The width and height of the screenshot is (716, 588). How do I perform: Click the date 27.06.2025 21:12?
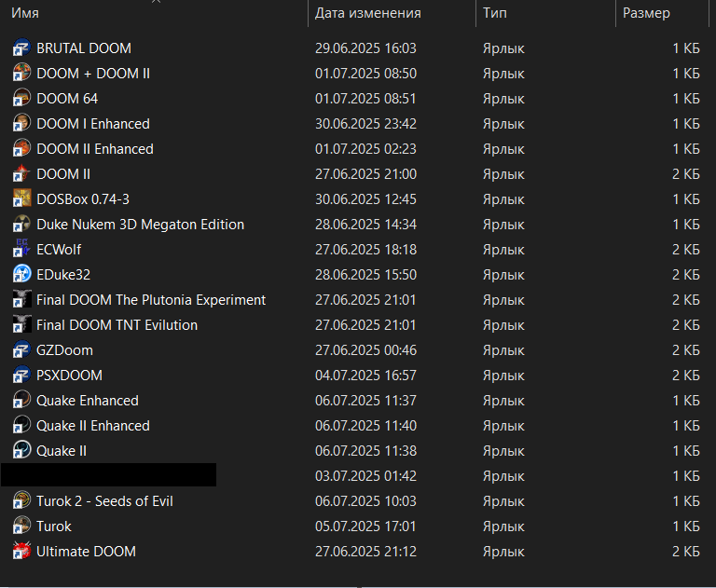tap(365, 551)
